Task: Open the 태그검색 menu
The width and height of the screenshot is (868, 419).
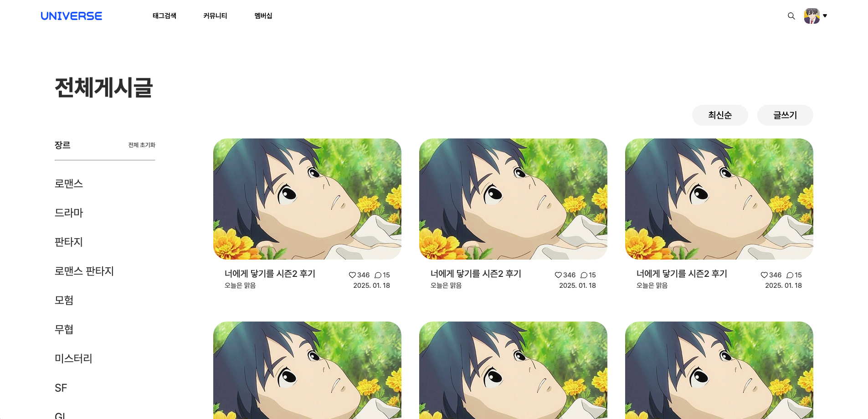Action: (x=164, y=16)
